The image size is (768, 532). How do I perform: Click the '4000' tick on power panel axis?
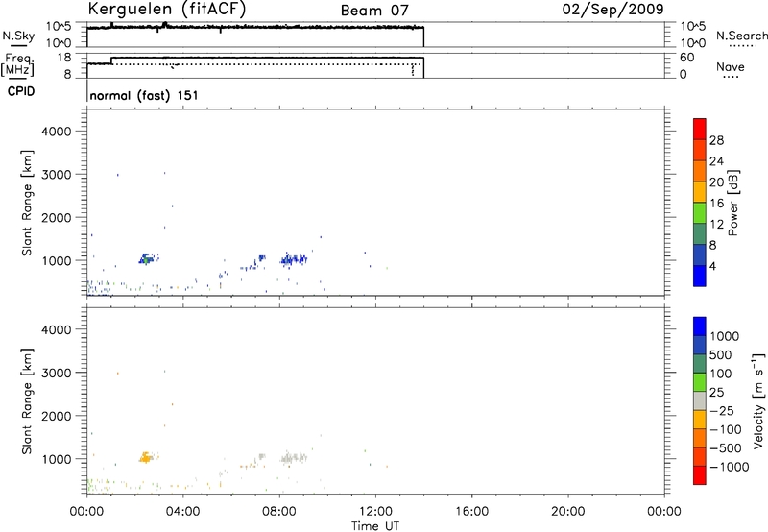point(56,132)
